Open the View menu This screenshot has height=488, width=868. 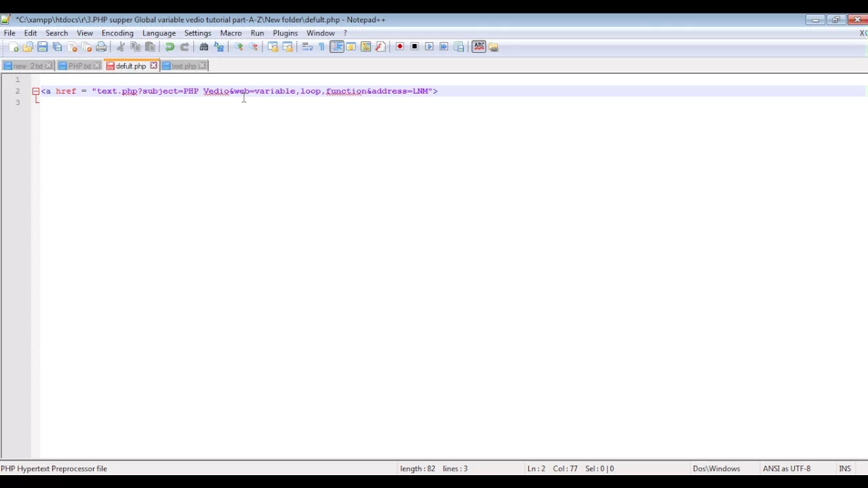coord(85,33)
